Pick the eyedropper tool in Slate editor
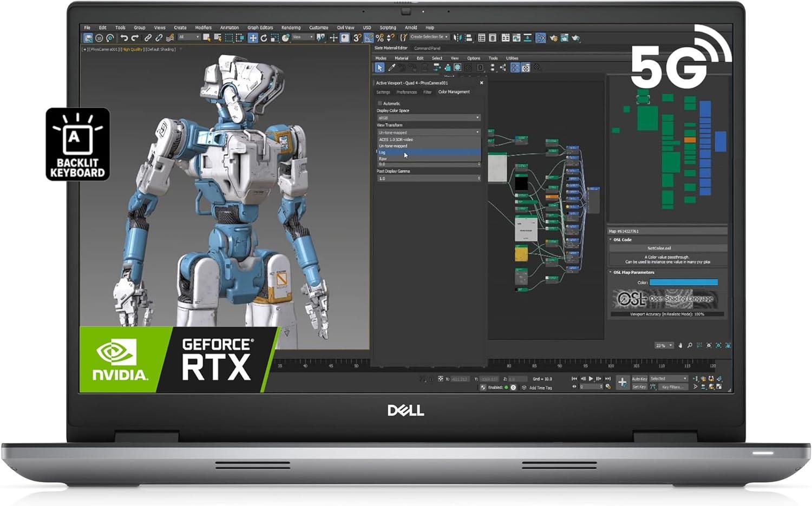Viewport: 812px width, 506px height. [x=391, y=68]
